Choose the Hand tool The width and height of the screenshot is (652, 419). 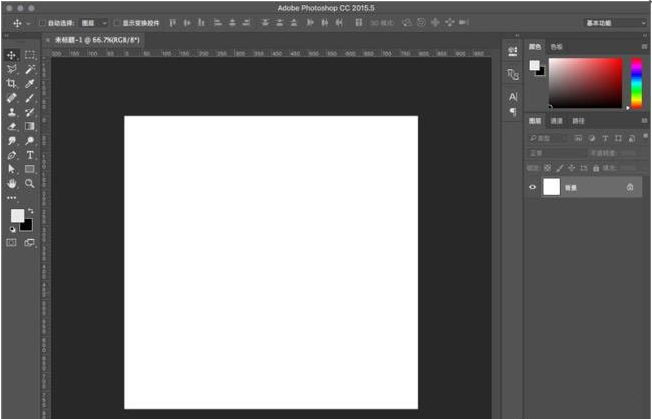(x=12, y=184)
